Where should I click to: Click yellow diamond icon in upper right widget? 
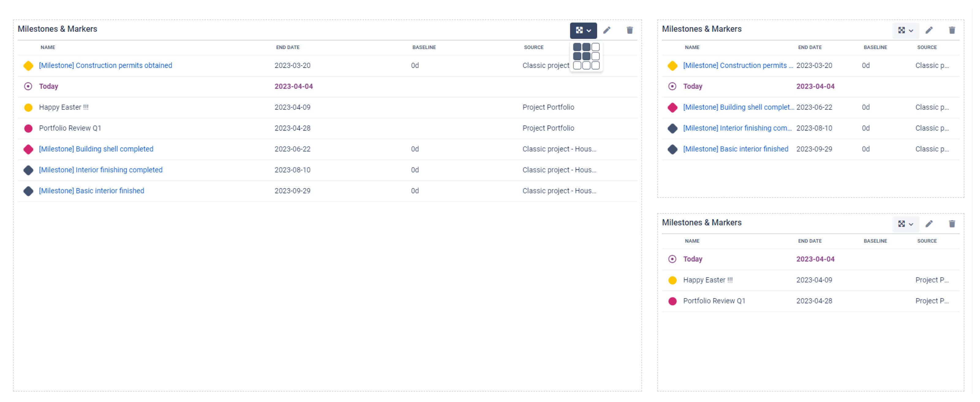coord(672,66)
